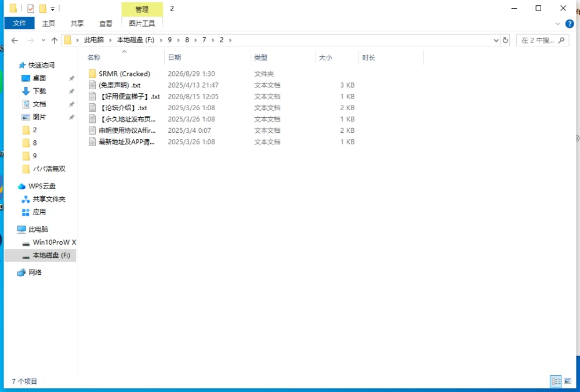Switch to details view in status bar
The width and height of the screenshot is (580, 392).
pyautogui.click(x=556, y=382)
